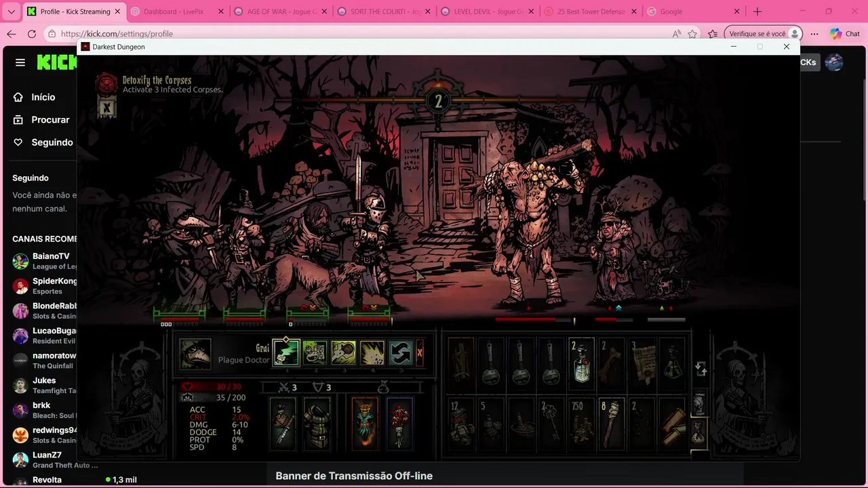Open BaianoTV recommended channel
868x488 pixels.
pos(43,261)
